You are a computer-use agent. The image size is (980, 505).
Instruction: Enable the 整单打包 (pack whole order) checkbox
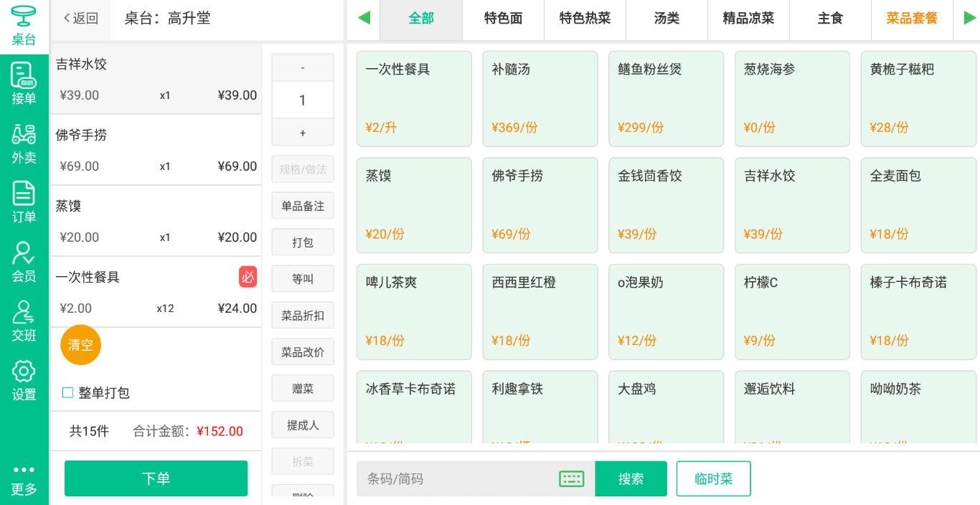pos(67,392)
